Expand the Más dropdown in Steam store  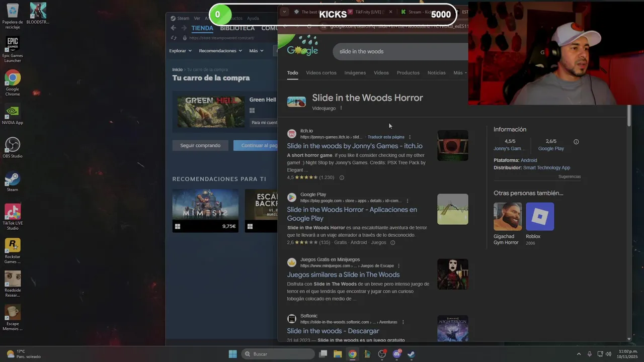tap(257, 51)
